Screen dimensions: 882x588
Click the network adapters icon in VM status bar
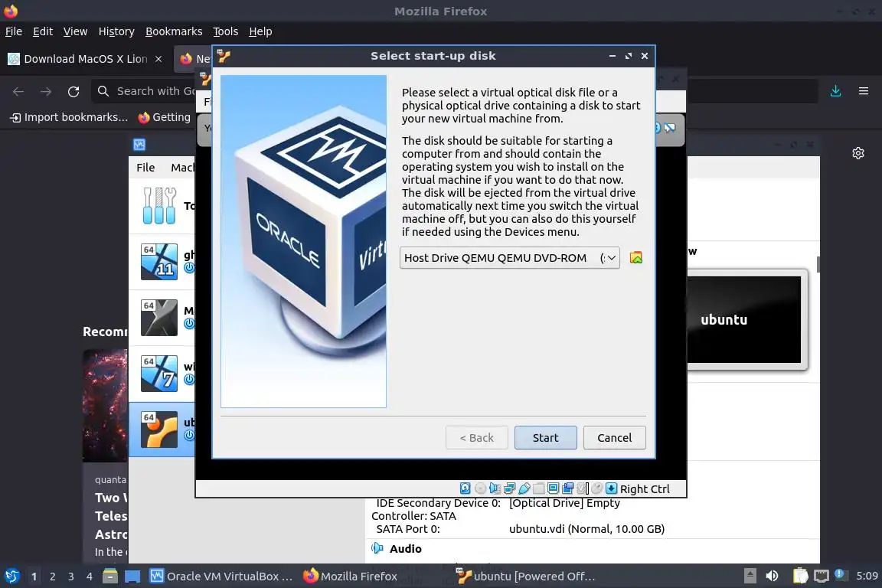[x=510, y=488]
